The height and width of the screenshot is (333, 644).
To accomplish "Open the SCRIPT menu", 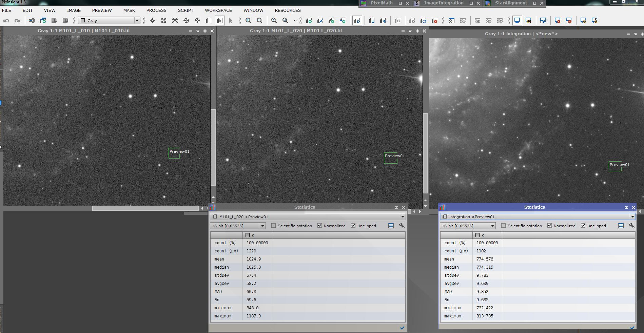I will point(186,11).
